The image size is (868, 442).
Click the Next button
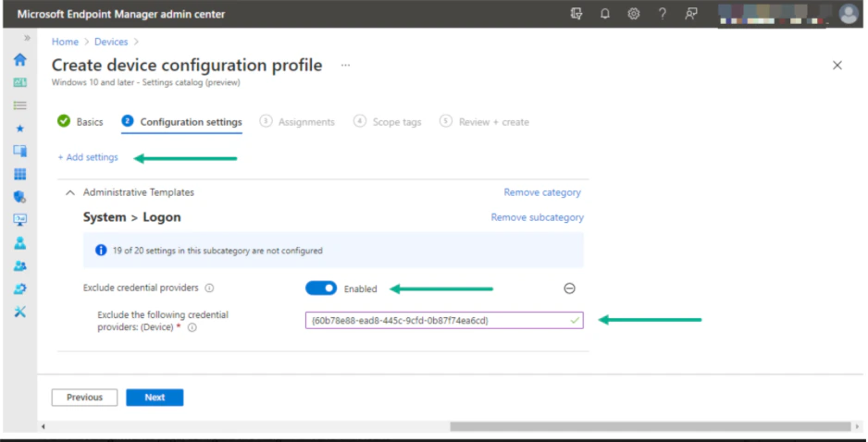155,398
